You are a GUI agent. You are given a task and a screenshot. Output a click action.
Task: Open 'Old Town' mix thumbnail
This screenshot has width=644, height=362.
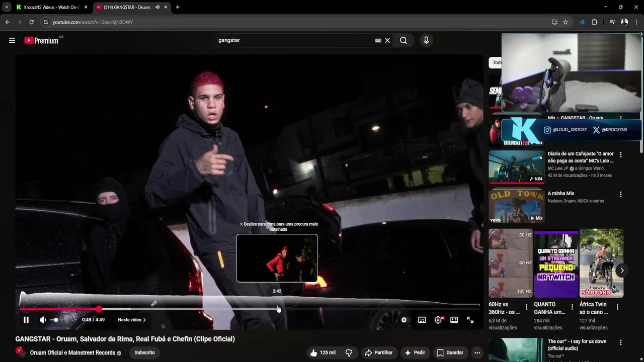517,207
